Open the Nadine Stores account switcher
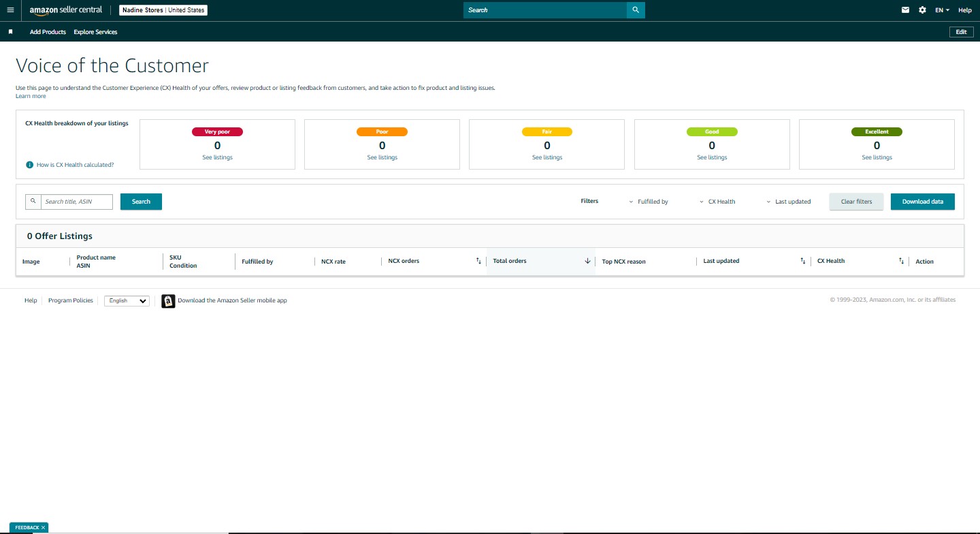 163,10
